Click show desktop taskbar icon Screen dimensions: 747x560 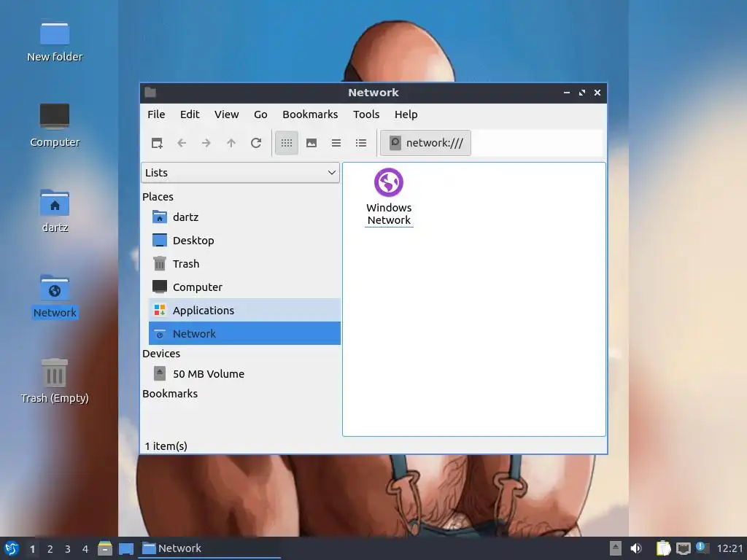[x=125, y=548]
